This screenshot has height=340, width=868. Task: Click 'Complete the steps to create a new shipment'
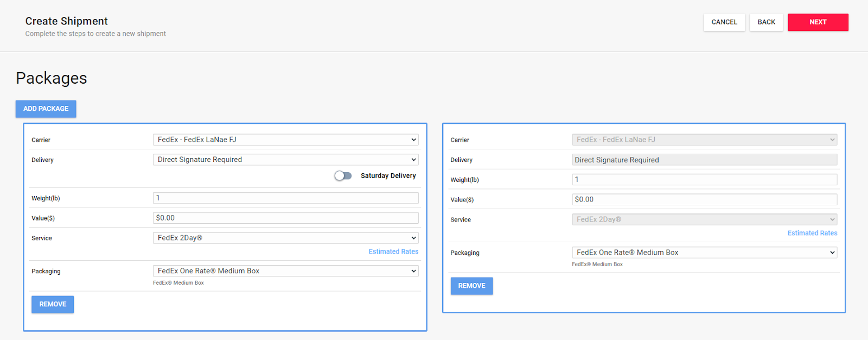pyautogui.click(x=95, y=34)
